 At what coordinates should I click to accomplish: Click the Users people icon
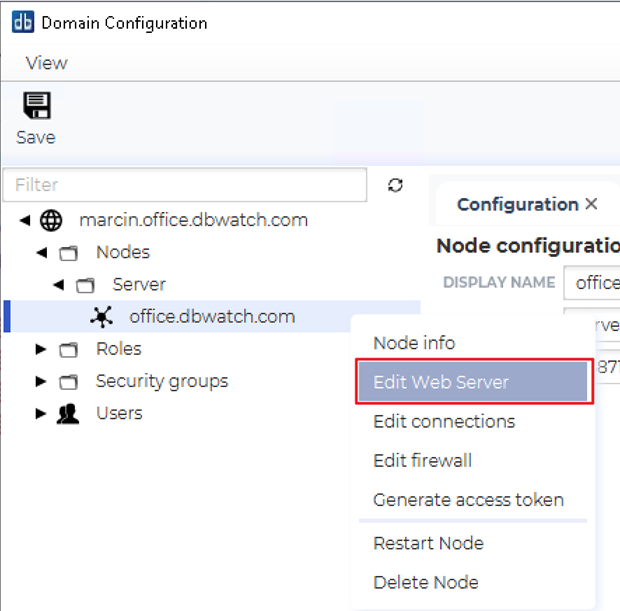(68, 413)
